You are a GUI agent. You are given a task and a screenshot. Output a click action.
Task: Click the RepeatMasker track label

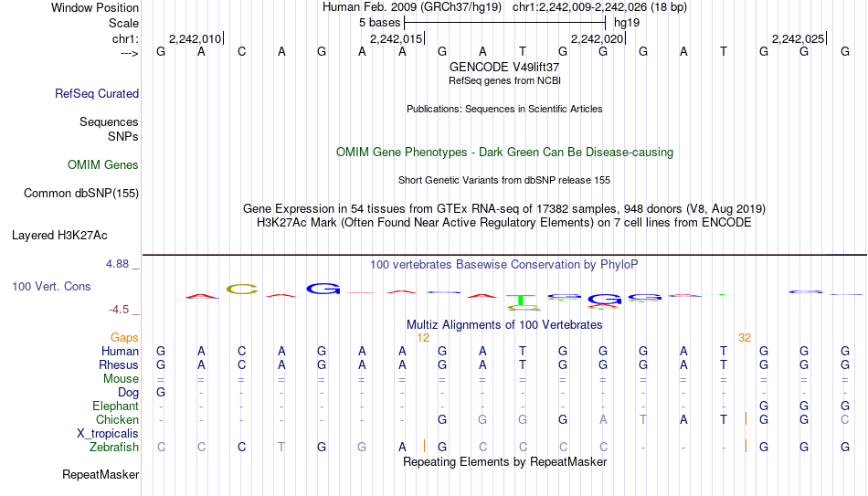(101, 474)
